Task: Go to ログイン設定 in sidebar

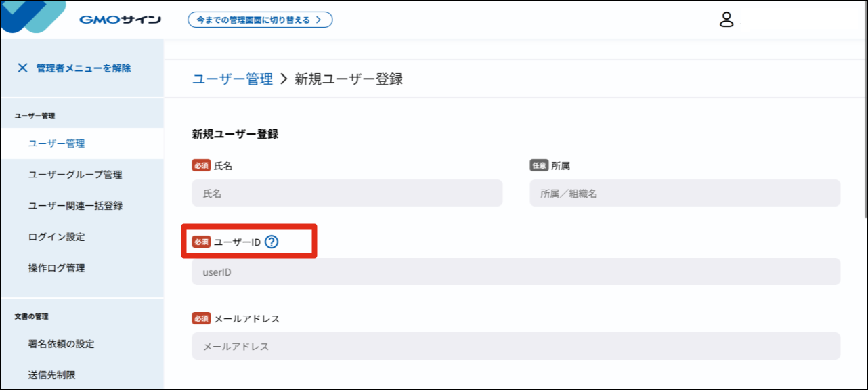Action: point(56,237)
